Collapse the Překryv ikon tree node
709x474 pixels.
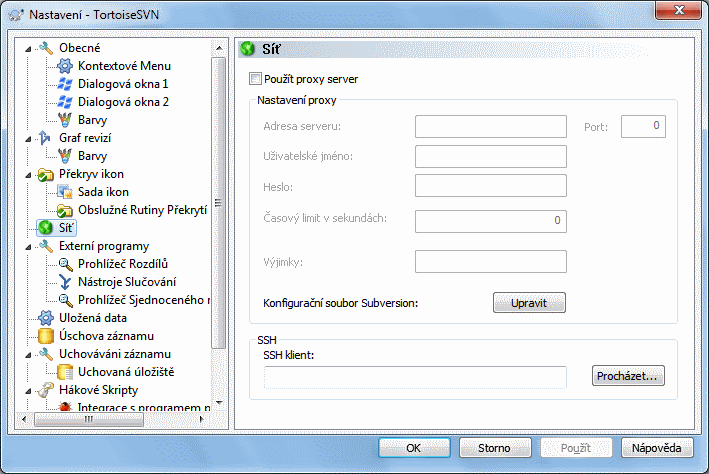[28, 175]
